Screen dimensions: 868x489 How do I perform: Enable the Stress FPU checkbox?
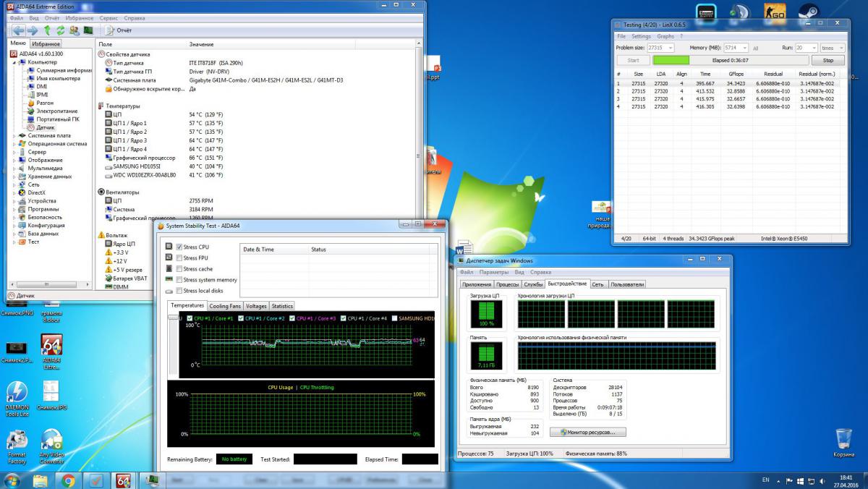point(179,258)
